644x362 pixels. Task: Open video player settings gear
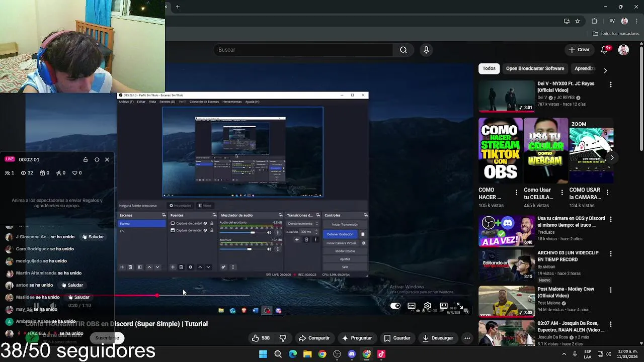click(x=428, y=306)
